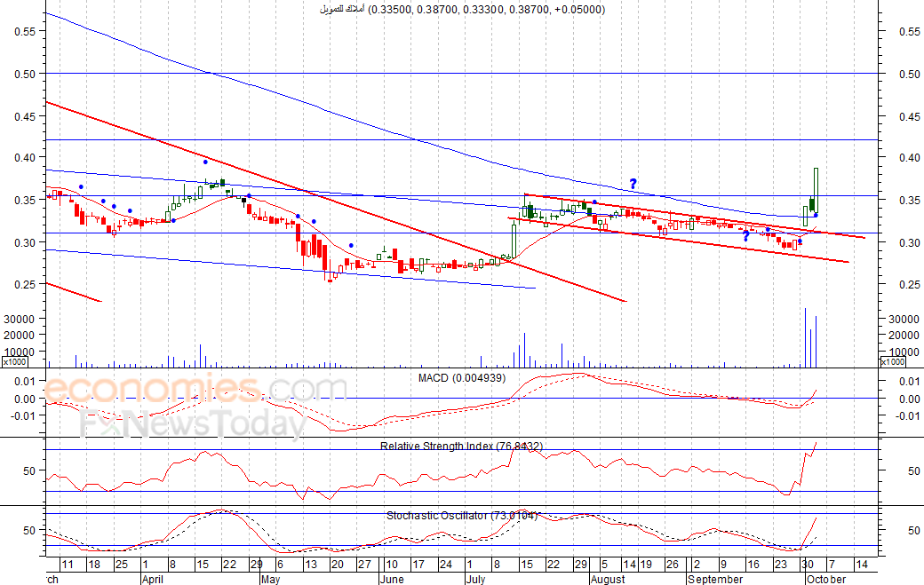Click the April month label
Viewport: 924px width, 585px height.
pos(153,579)
